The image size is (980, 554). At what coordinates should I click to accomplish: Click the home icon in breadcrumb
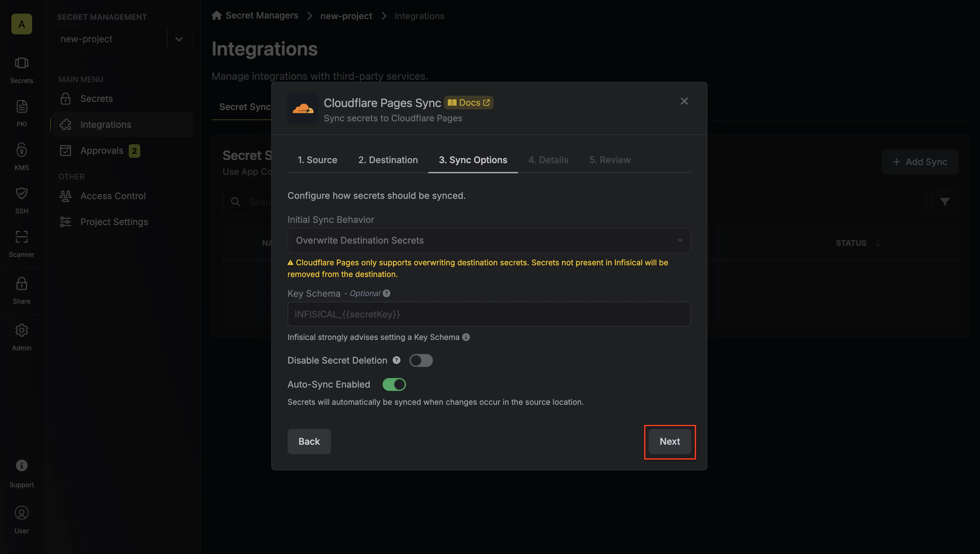(x=216, y=16)
